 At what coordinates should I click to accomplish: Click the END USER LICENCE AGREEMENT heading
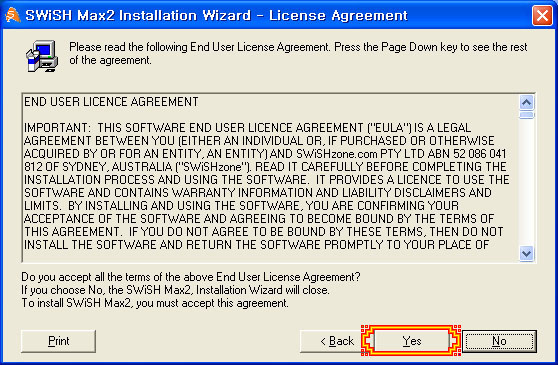(x=111, y=102)
